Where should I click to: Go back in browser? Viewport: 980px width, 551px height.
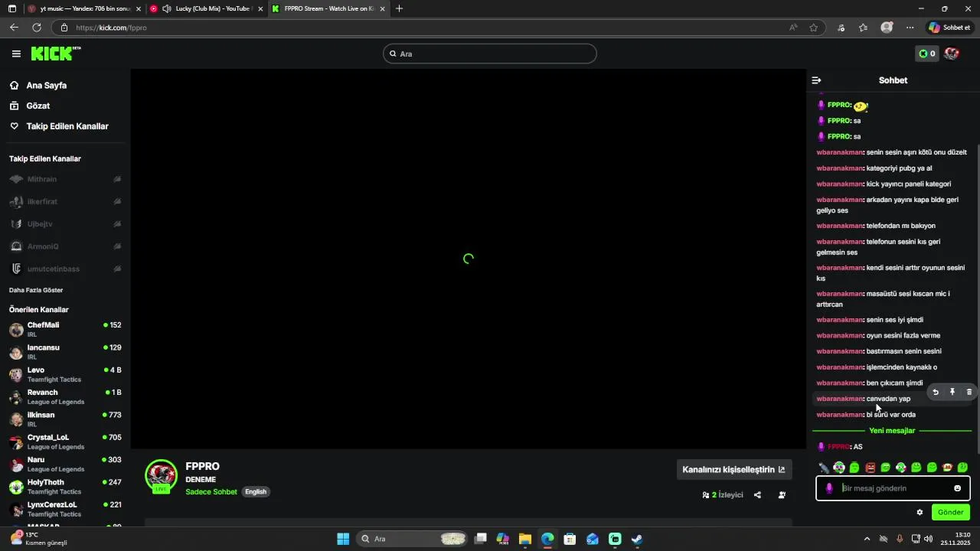pyautogui.click(x=14, y=28)
